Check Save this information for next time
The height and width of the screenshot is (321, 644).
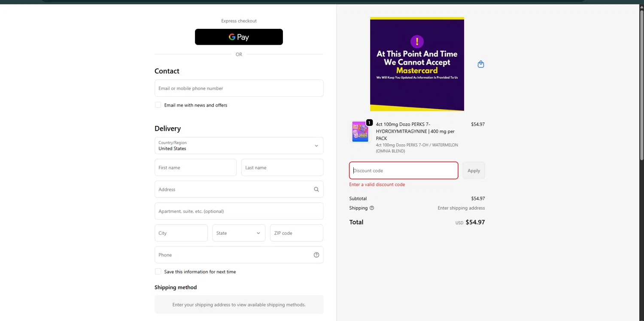[x=158, y=272]
